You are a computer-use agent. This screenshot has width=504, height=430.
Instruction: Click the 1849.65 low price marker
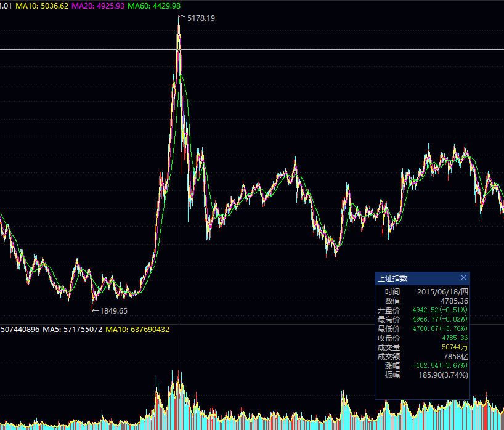[113, 310]
